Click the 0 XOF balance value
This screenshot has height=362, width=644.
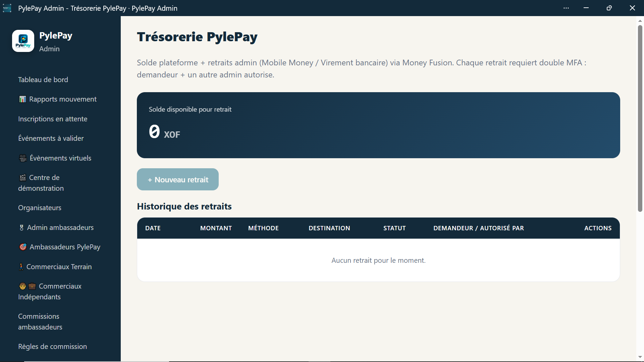[x=164, y=132]
